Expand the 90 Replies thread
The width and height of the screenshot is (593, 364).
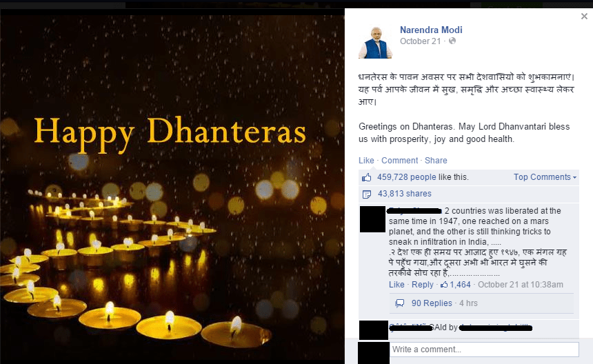(432, 303)
